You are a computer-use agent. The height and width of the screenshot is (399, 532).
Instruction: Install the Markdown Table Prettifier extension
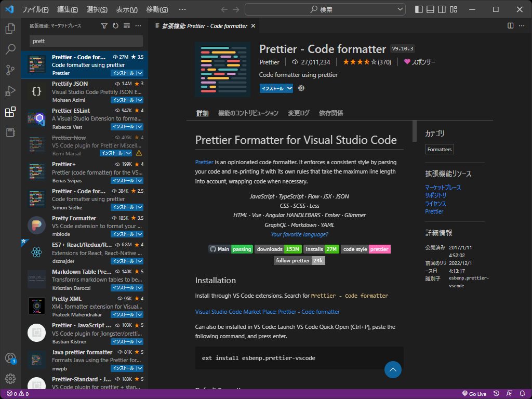pyautogui.click(x=123, y=288)
